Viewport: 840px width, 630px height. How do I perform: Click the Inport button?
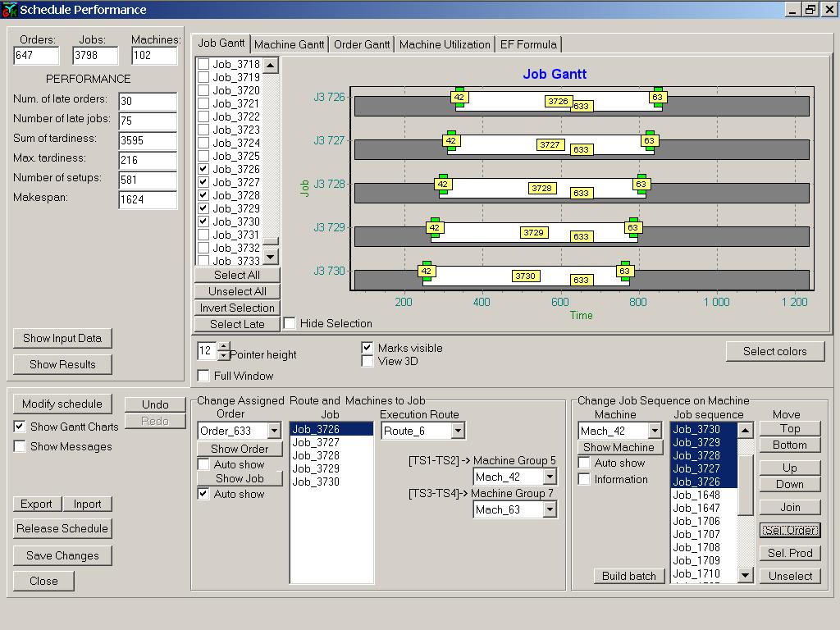[x=87, y=504]
